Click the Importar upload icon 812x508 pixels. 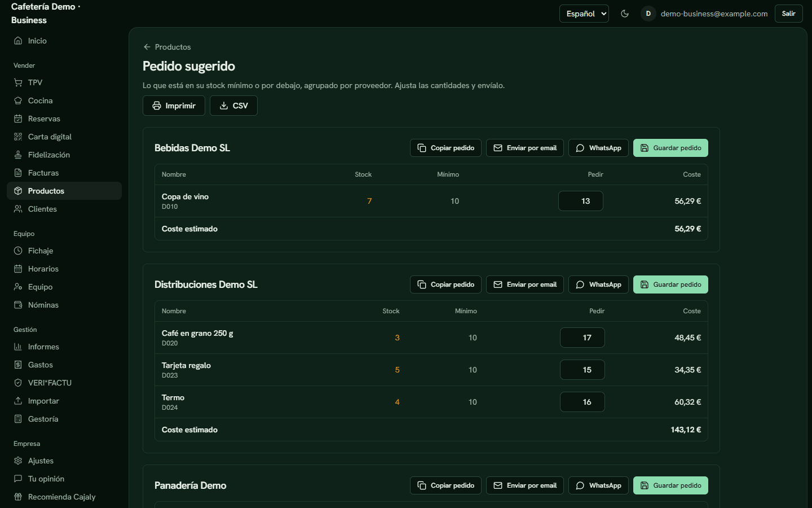pyautogui.click(x=18, y=401)
